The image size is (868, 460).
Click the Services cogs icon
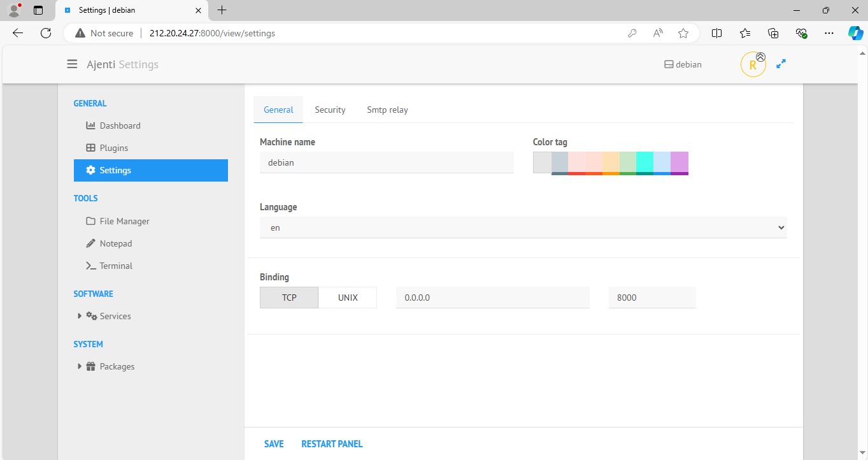coord(92,316)
